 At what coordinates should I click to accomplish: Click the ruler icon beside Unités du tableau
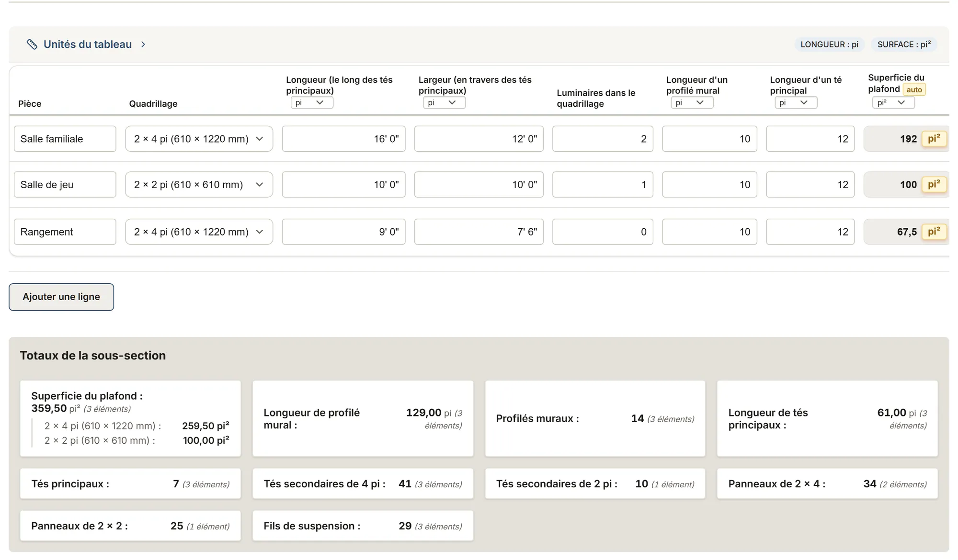[x=32, y=45]
